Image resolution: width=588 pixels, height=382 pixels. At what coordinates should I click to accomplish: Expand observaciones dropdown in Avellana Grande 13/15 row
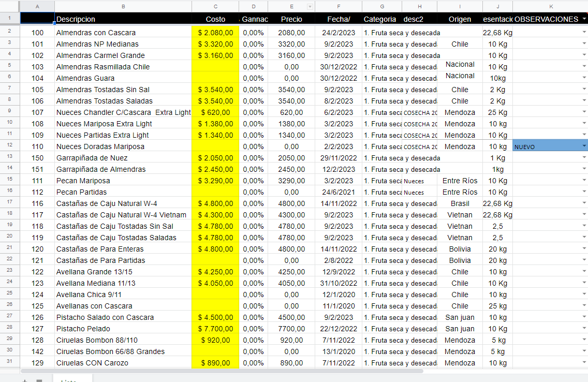pos(584,271)
